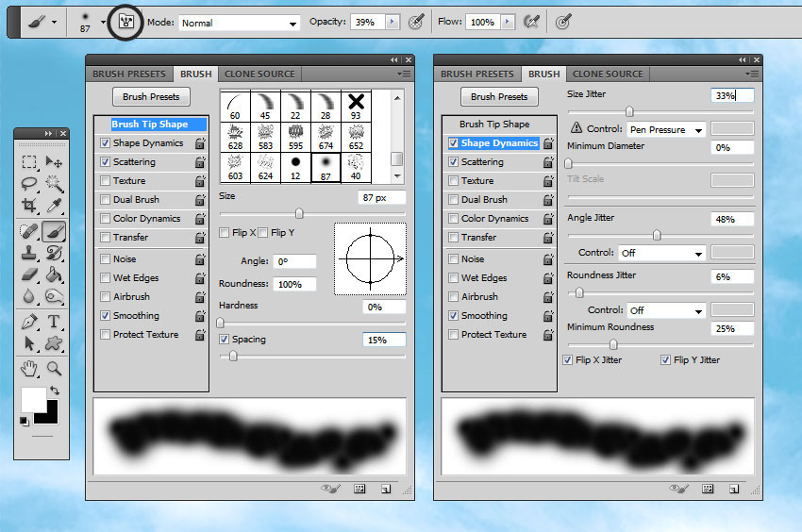Select the Brush tool in toolbox
Screen dimensions: 802x532
pyautogui.click(x=54, y=231)
